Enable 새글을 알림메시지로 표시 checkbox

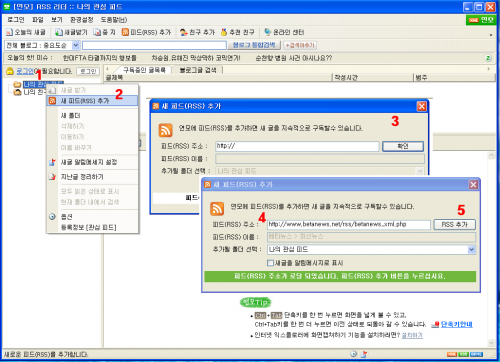point(270,263)
